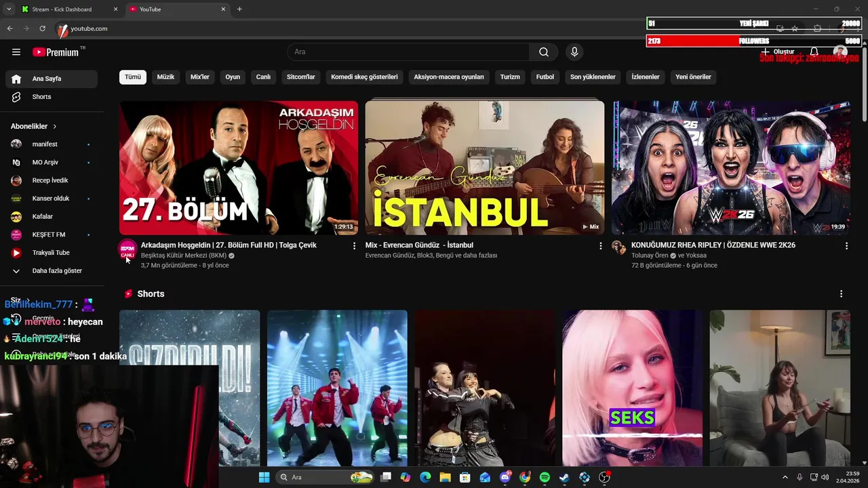The image size is (868, 488).
Task: Click the YouTube search input field
Action: click(408, 52)
